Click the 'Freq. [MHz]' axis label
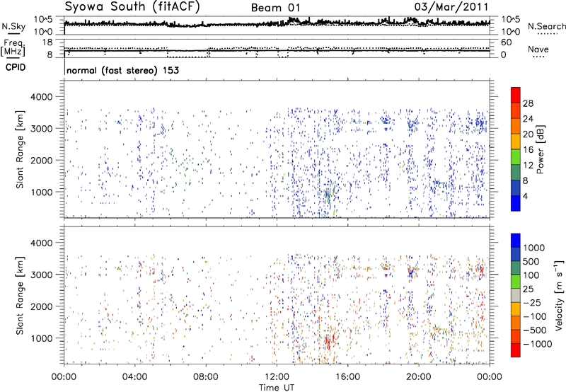The height and width of the screenshot is (392, 566). click(x=13, y=48)
